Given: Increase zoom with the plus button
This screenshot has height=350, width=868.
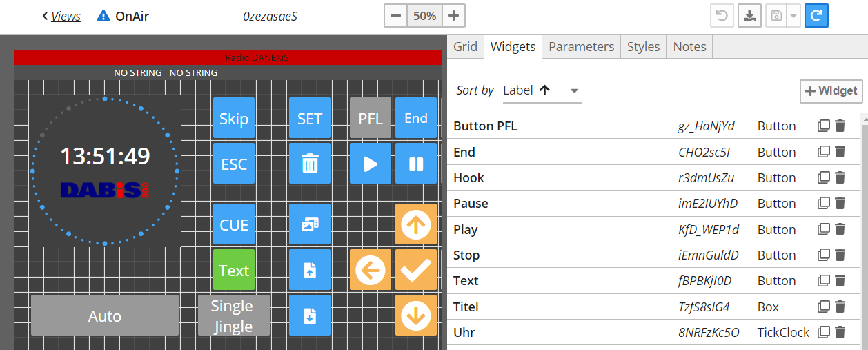Looking at the screenshot, I should click(x=453, y=16).
